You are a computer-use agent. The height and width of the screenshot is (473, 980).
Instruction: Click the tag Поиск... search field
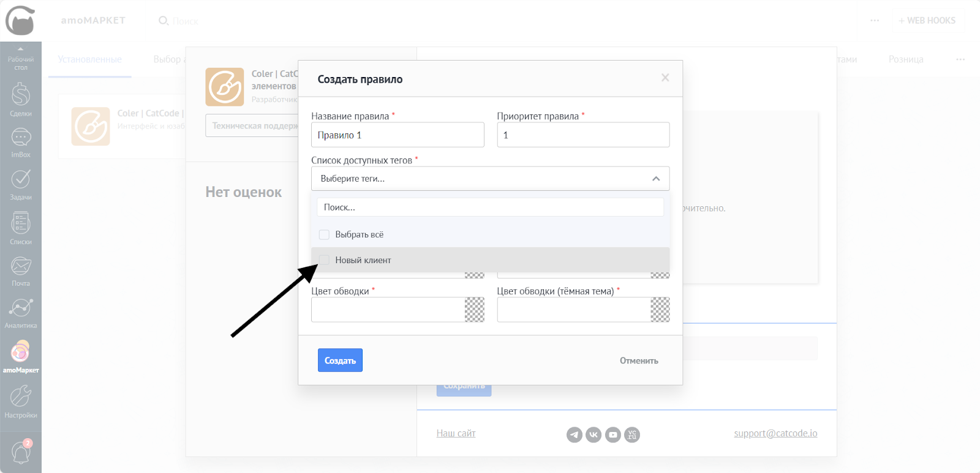pyautogui.click(x=490, y=207)
